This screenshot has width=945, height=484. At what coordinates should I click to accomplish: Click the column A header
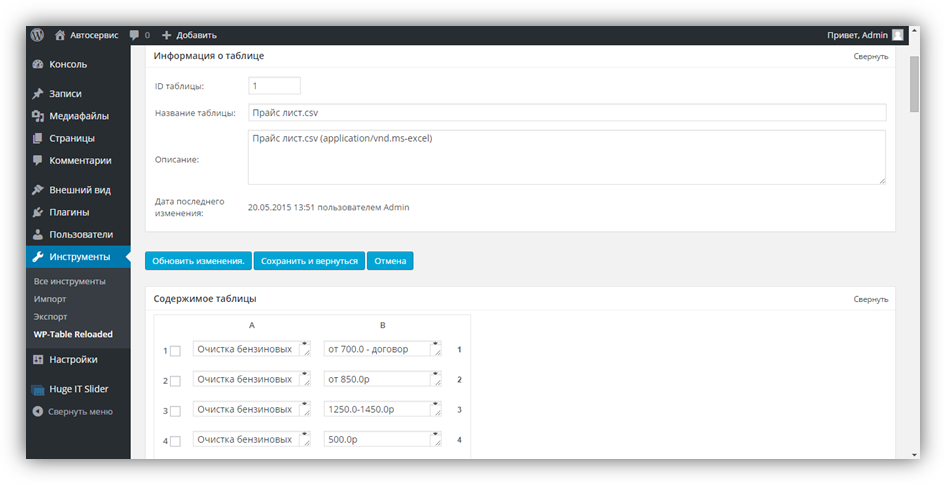[x=252, y=325]
